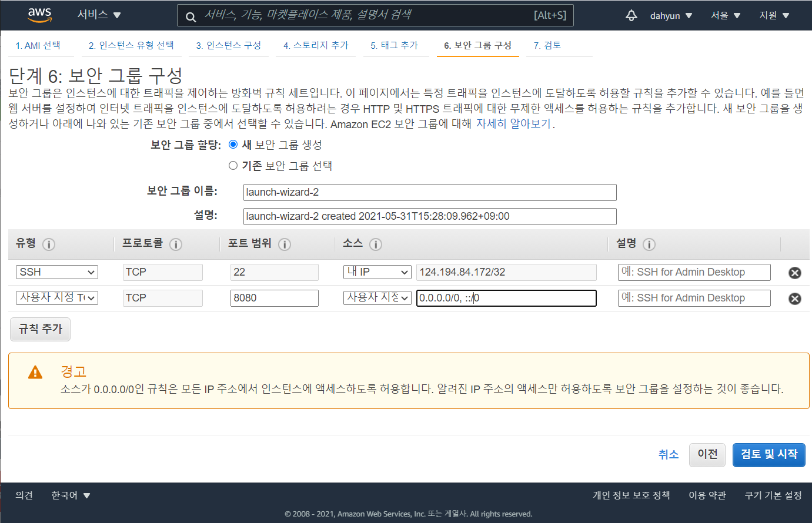Open the 의견 feedback link
This screenshot has width=812, height=523.
click(x=24, y=495)
